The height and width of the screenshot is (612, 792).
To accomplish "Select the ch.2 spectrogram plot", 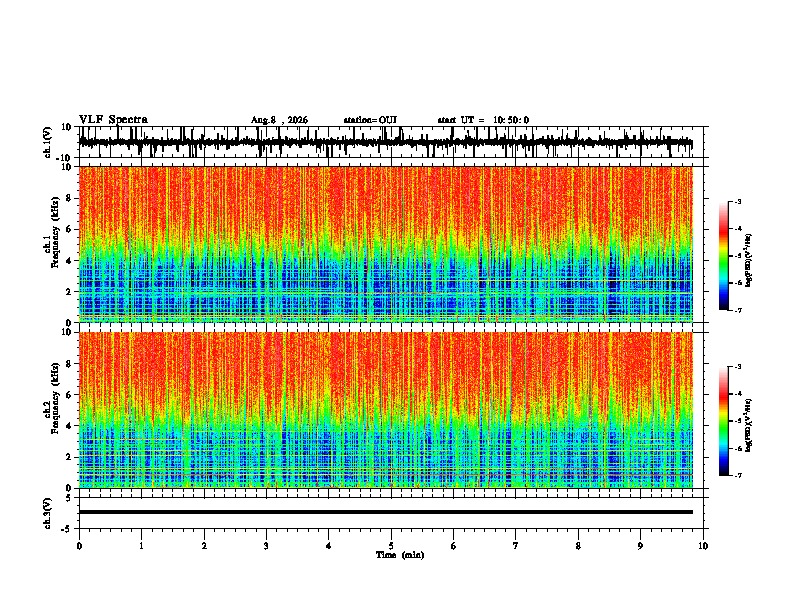I will pyautogui.click(x=386, y=410).
